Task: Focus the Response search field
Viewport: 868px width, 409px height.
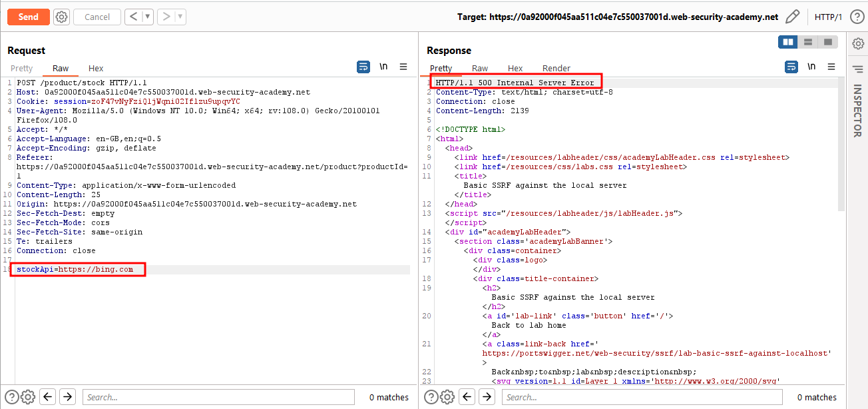Action: coord(642,397)
